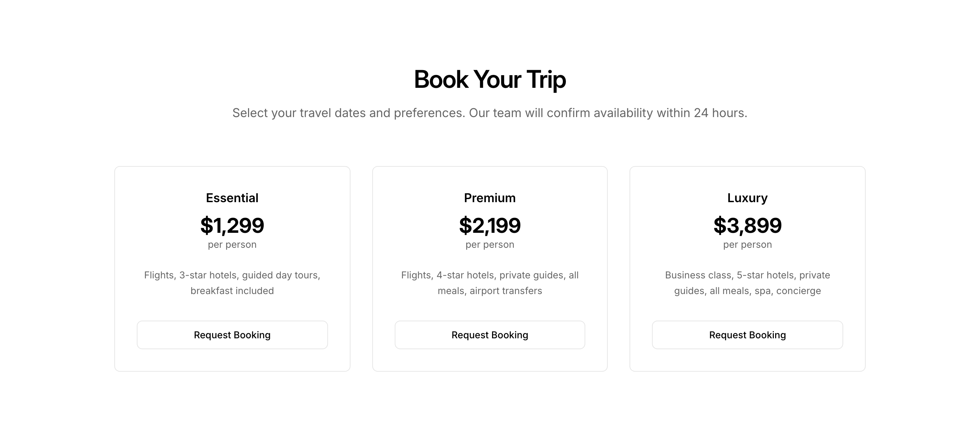Click the 3-star hotels description text
This screenshot has width=980, height=437.
tap(232, 282)
